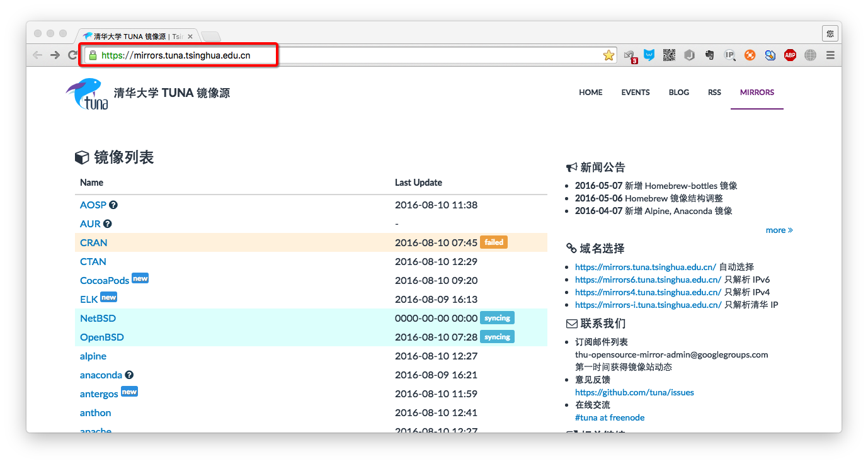Open the Adblock Plus extension

[790, 55]
